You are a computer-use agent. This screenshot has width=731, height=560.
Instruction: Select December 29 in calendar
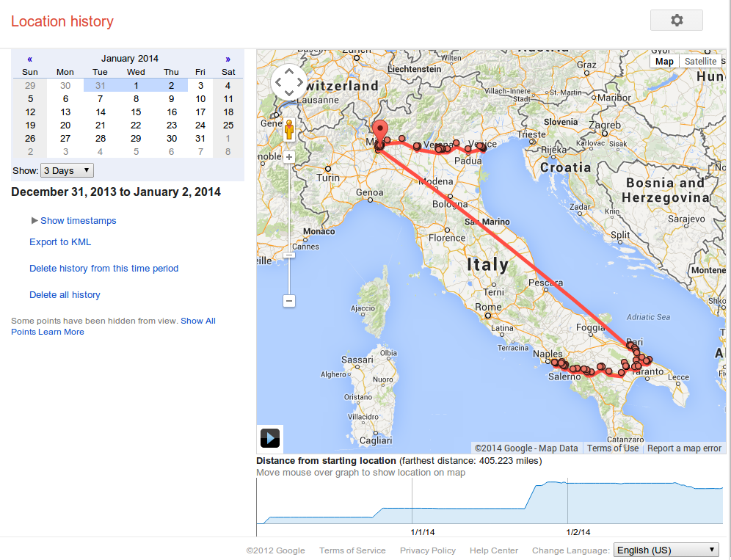click(x=30, y=85)
